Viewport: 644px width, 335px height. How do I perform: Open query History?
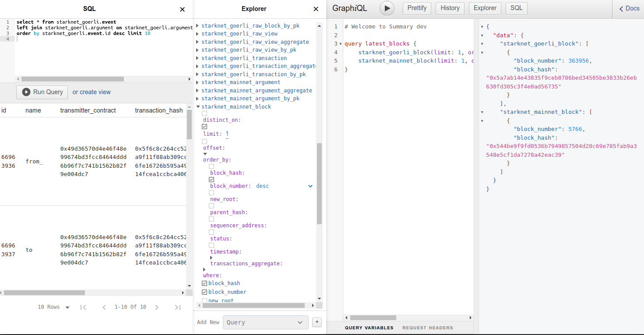[450, 8]
